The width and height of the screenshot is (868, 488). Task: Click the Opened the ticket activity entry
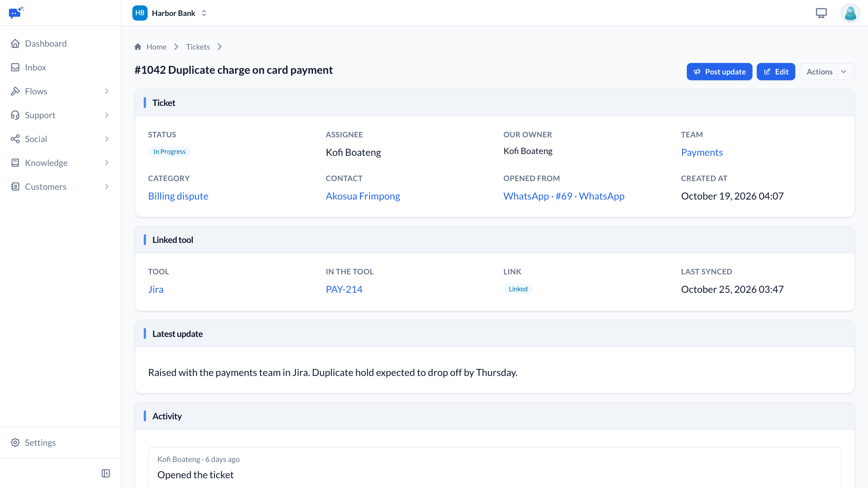195,475
